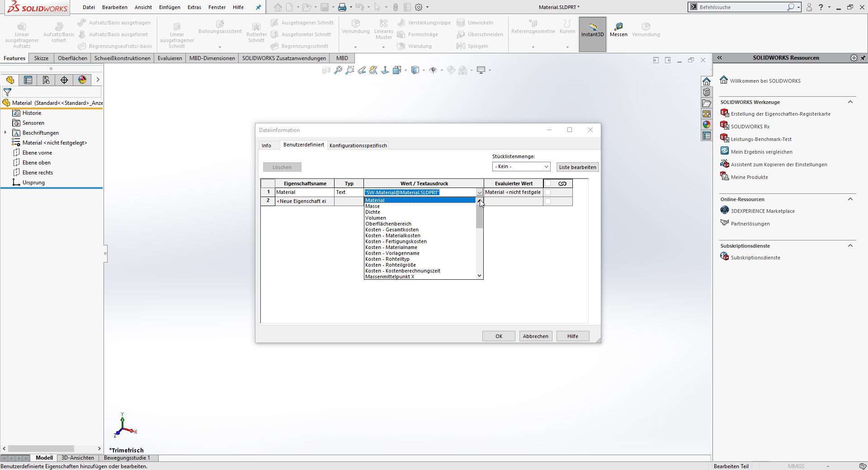
Task: Expand the Beschriftungen tree node
Action: click(5, 132)
